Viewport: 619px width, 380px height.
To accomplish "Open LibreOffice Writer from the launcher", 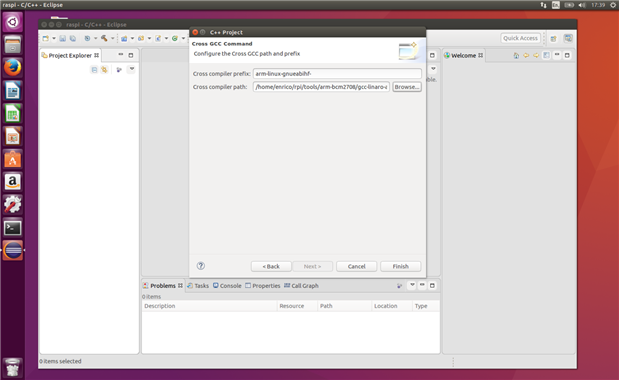I will coord(13,90).
